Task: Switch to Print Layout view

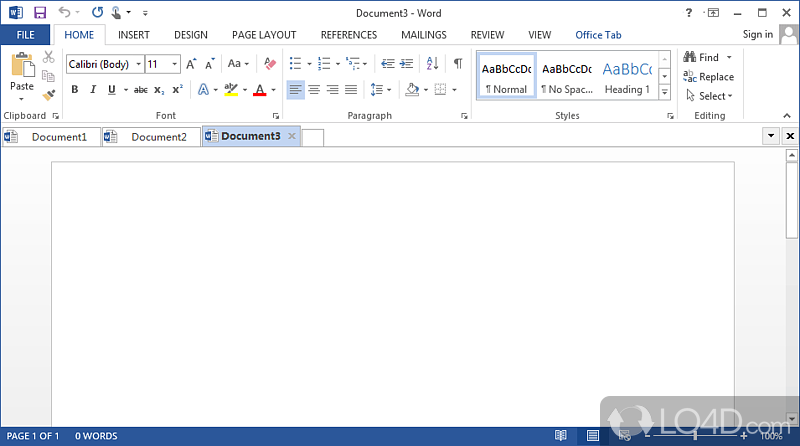Action: (x=592, y=435)
